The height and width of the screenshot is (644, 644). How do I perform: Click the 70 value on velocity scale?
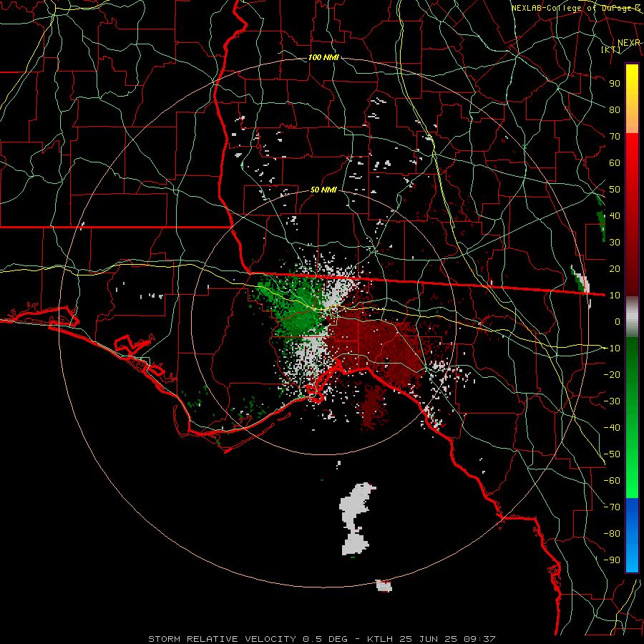tap(615, 137)
